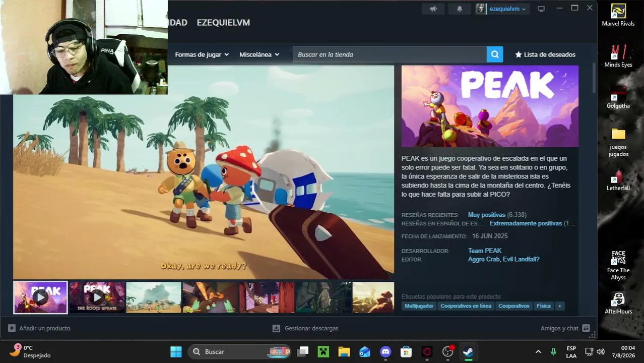
Task: Expand tags with the plus button
Action: tap(559, 306)
